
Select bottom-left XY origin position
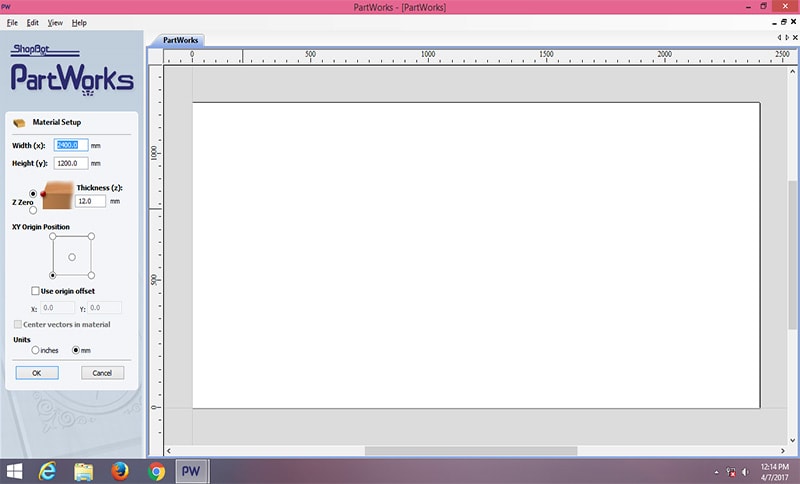pyautogui.click(x=53, y=275)
